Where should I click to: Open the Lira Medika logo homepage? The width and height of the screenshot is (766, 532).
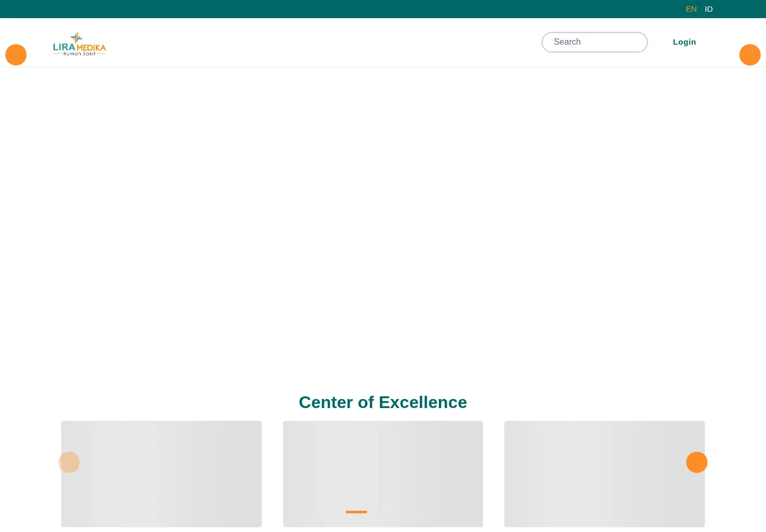(x=80, y=44)
